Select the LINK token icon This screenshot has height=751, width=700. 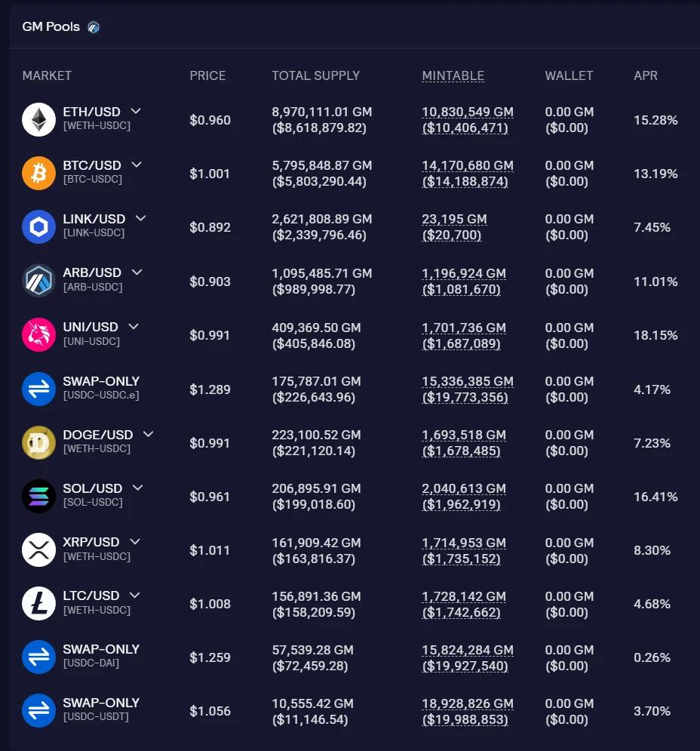click(x=38, y=226)
